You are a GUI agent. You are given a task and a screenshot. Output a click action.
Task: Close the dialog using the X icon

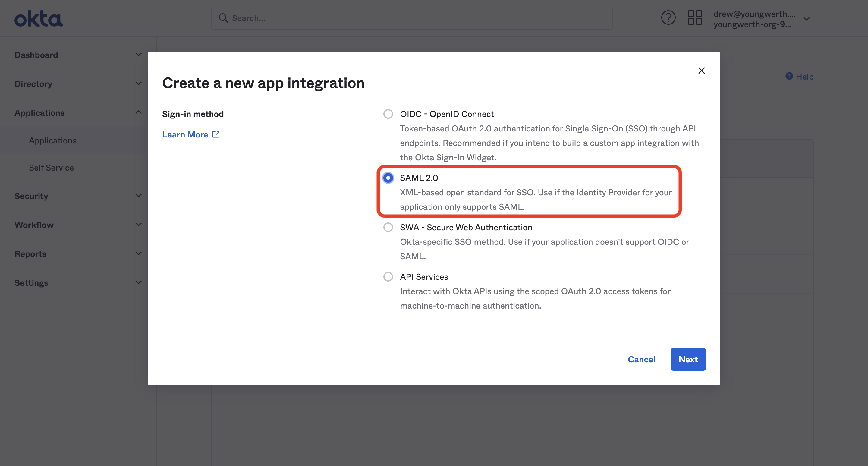702,71
